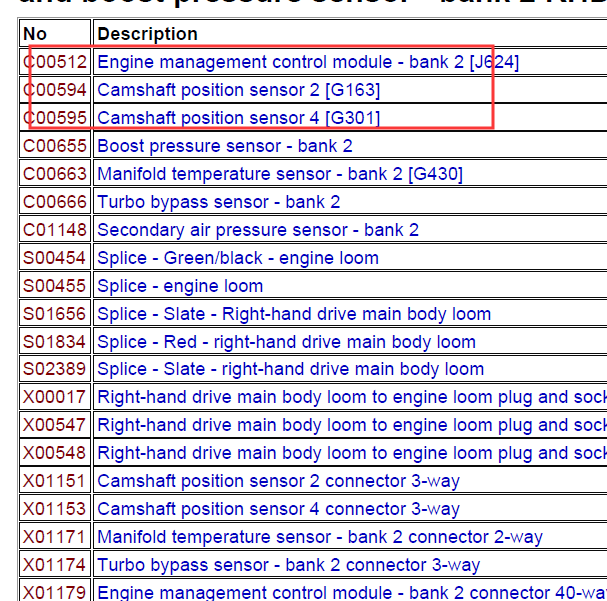Open component code C00512 link

[x=55, y=62]
